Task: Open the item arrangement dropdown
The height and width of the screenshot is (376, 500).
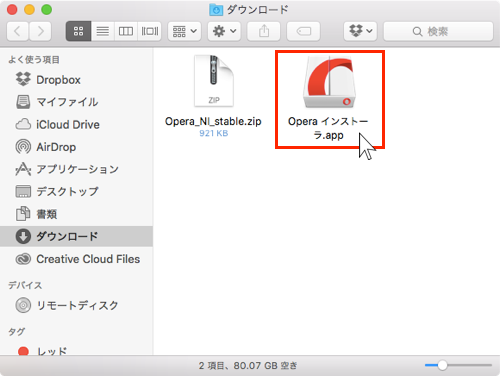Action: pyautogui.click(x=184, y=31)
